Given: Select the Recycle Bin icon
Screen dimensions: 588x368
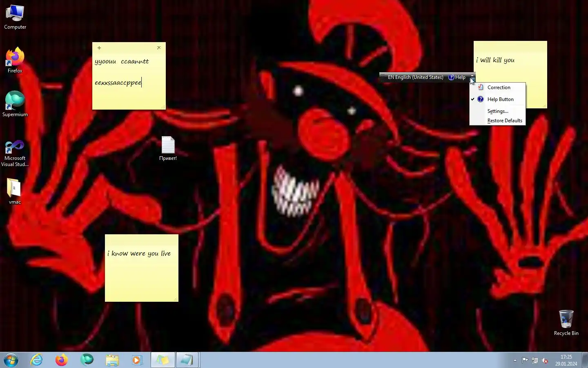Looking at the screenshot, I should pyautogui.click(x=566, y=323).
